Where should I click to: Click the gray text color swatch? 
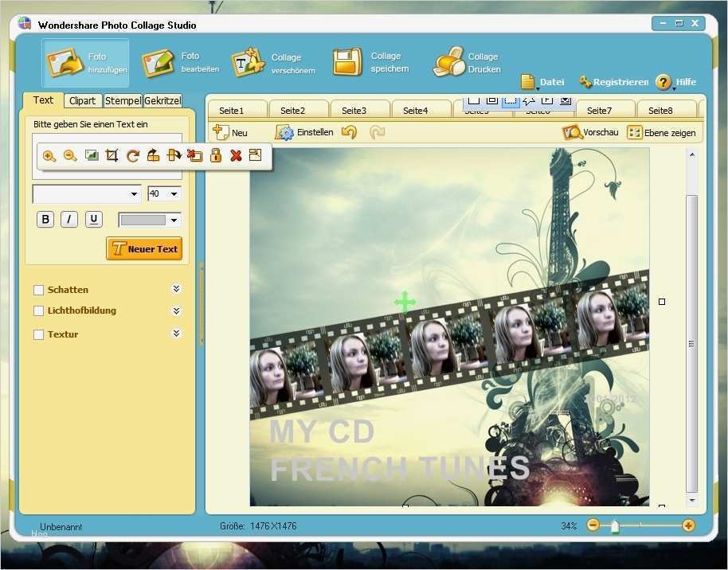[x=143, y=220]
